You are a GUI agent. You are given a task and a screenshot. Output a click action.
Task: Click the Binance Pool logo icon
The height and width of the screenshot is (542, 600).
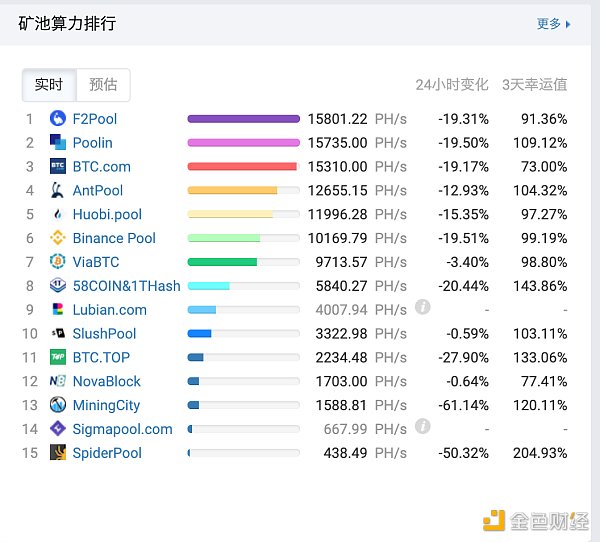click(x=58, y=238)
